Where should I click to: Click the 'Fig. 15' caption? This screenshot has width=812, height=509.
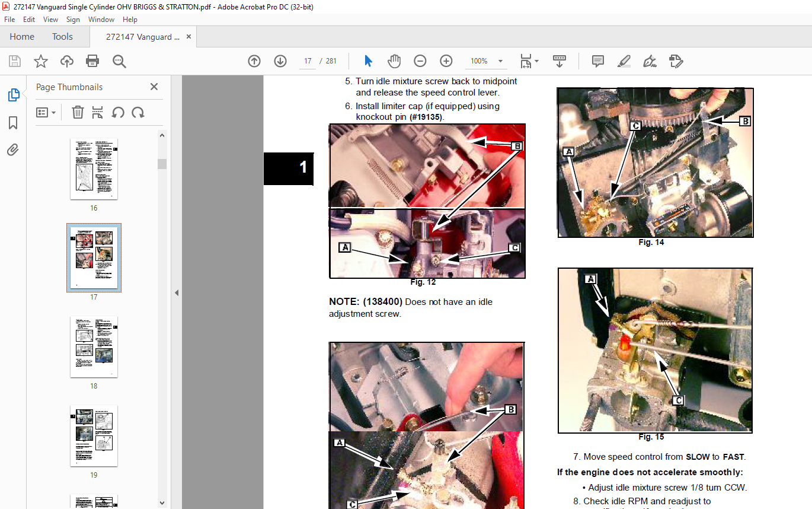pyautogui.click(x=651, y=437)
